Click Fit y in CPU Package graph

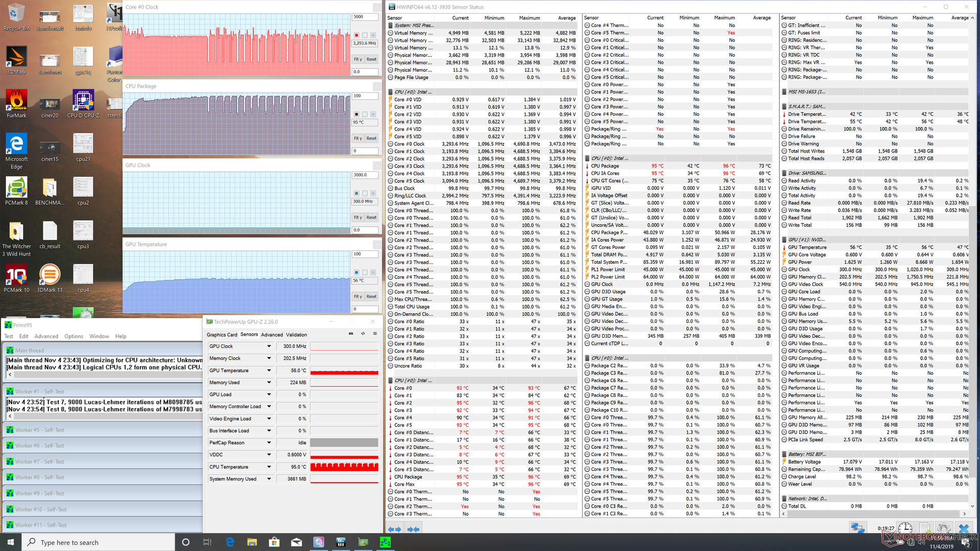click(x=358, y=138)
